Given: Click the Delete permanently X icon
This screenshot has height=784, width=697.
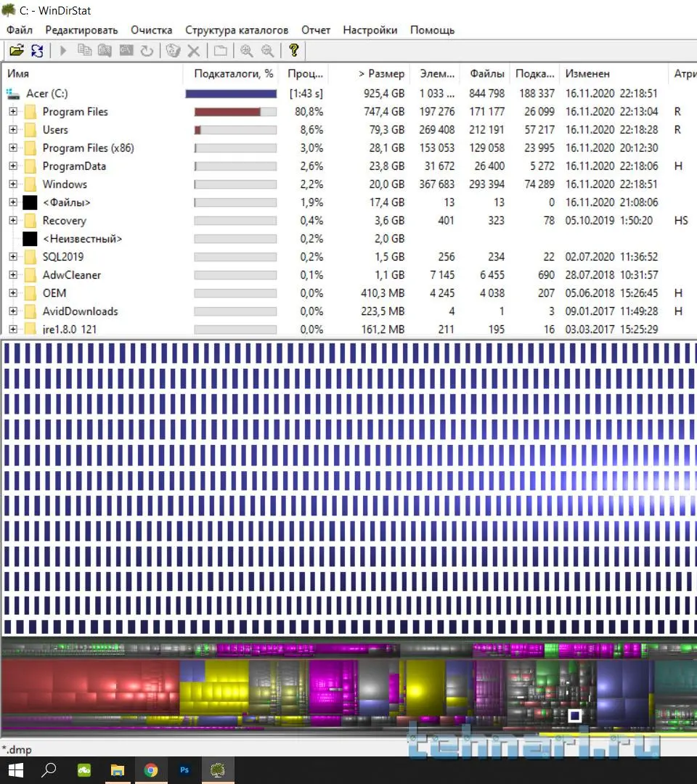Looking at the screenshot, I should point(194,51).
